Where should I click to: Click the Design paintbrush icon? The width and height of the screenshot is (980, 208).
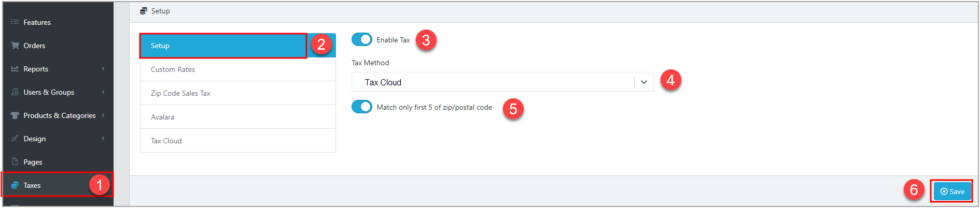15,139
